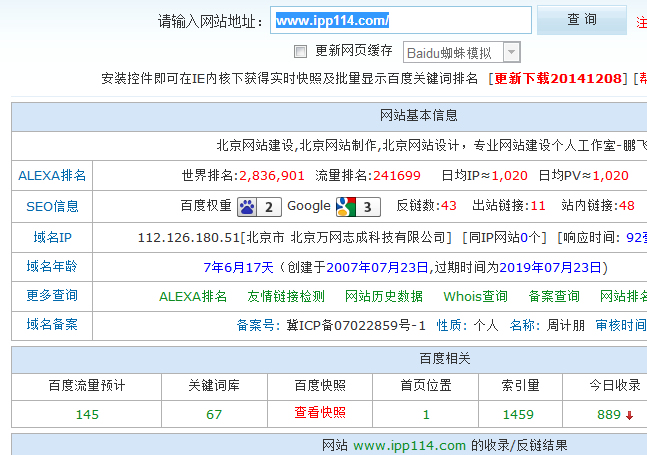Click the 索引量 column header

click(x=520, y=385)
